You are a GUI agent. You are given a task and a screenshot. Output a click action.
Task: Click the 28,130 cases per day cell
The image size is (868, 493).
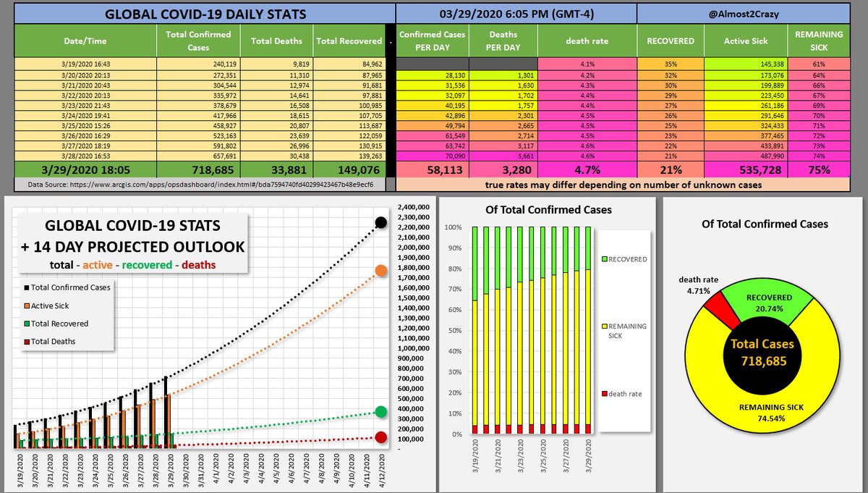(433, 74)
